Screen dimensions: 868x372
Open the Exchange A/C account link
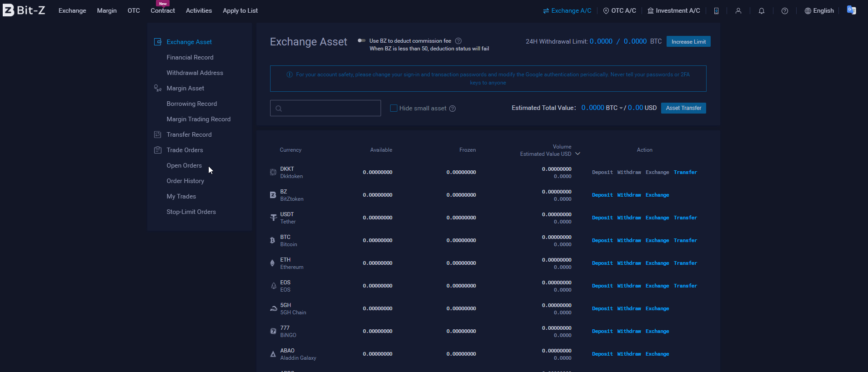coord(567,11)
